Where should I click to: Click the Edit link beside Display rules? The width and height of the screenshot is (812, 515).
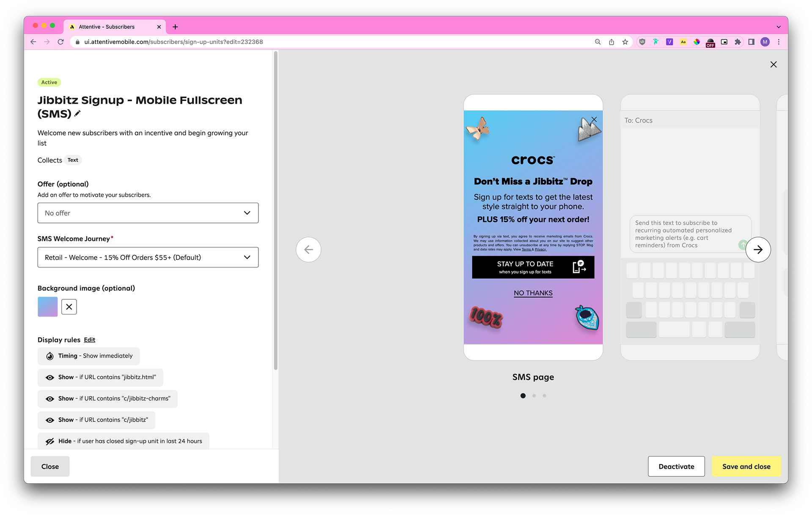coord(89,340)
